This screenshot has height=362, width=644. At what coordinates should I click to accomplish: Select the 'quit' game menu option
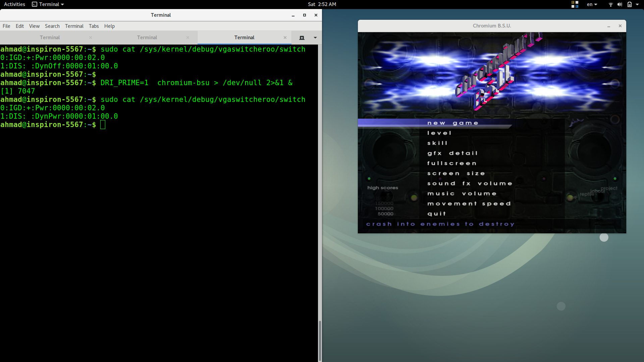pos(436,214)
